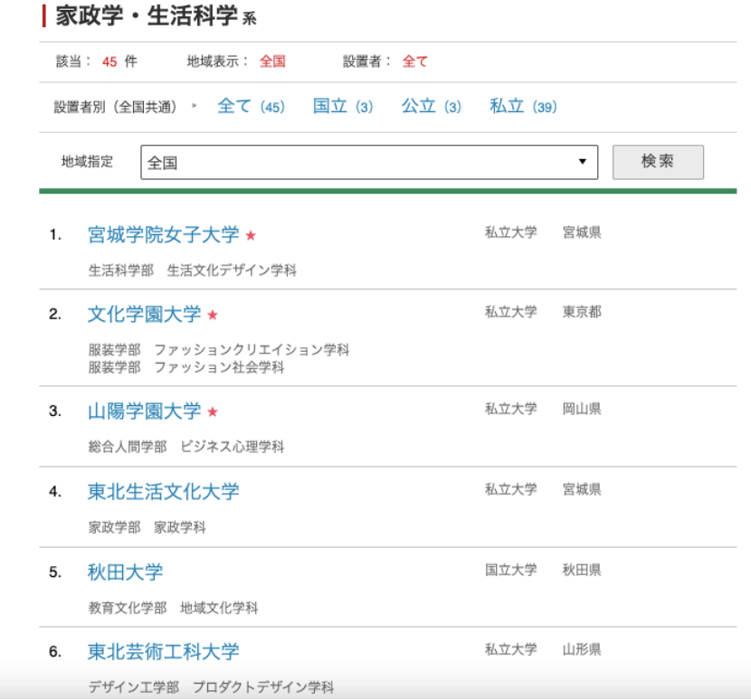Select text 生活科学部 生活文化デザイン学科

[x=193, y=270]
